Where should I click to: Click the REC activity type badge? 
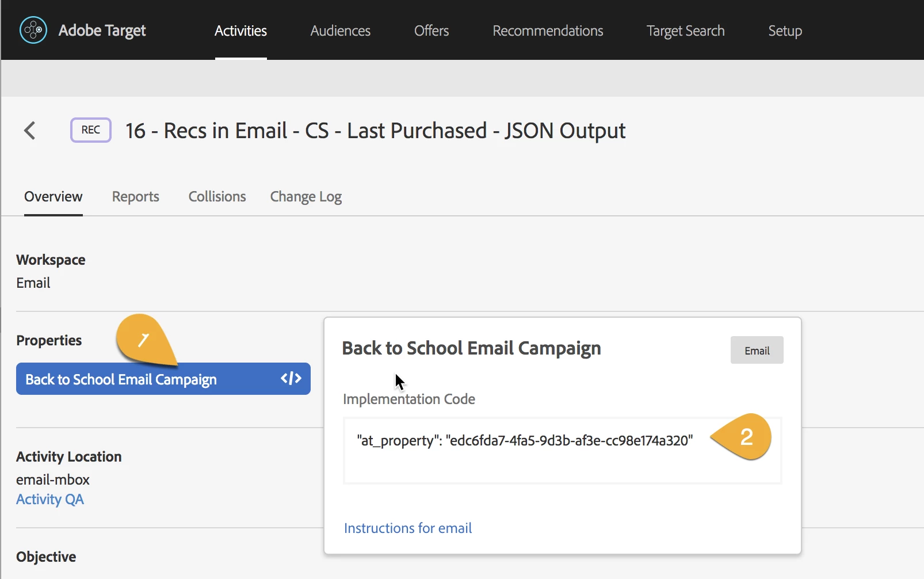coord(90,130)
